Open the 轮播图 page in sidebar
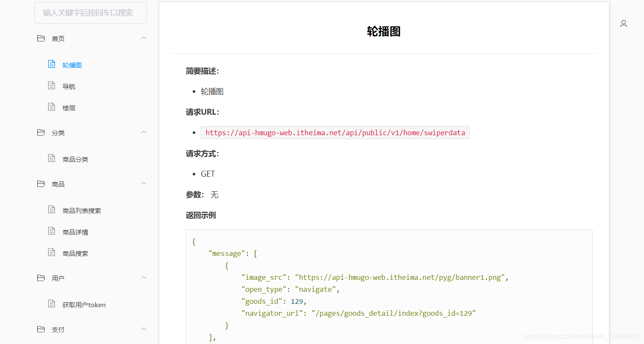This screenshot has width=644, height=344. 72,65
